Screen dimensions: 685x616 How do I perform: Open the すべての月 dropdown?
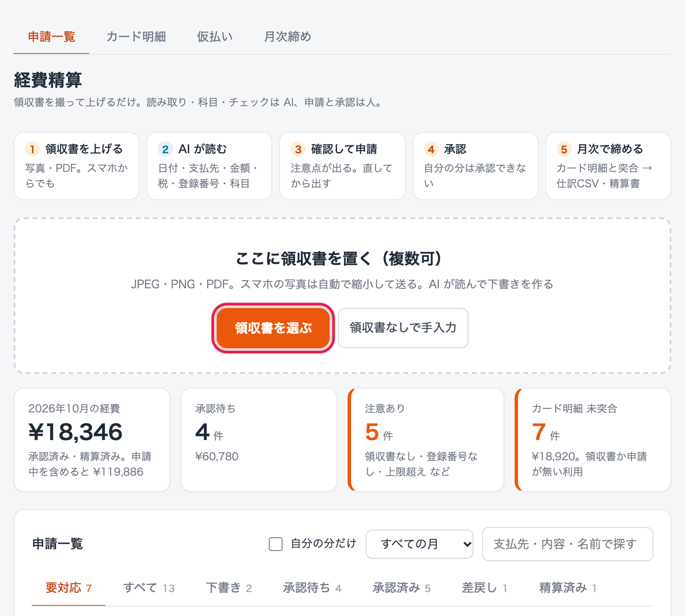coord(420,544)
